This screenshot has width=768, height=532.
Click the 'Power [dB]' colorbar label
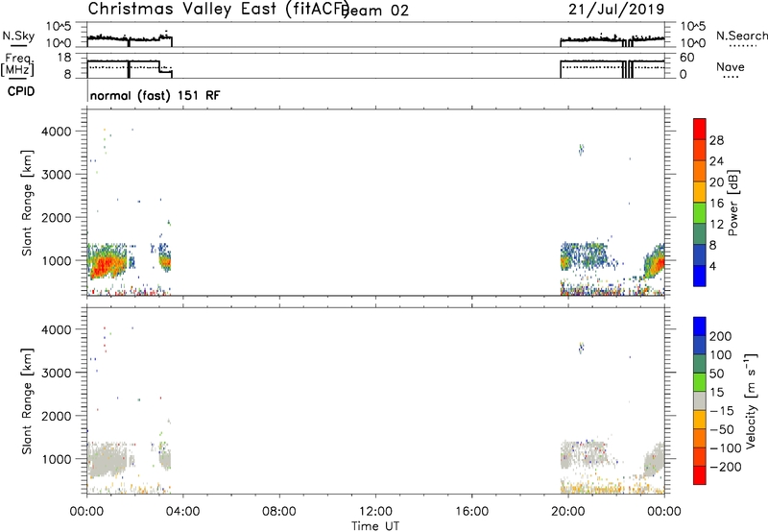click(x=732, y=203)
